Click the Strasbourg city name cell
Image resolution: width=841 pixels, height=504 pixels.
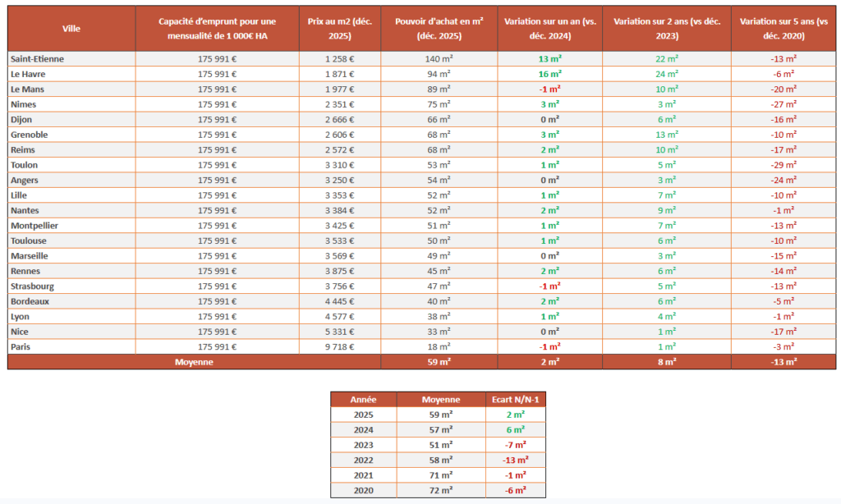pyautogui.click(x=33, y=286)
